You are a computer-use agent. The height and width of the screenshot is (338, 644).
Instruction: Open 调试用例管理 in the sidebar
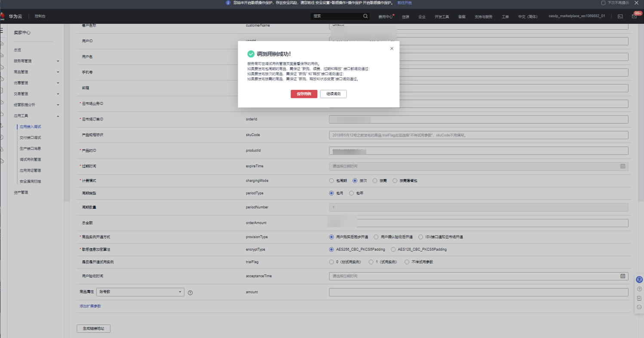(30, 159)
